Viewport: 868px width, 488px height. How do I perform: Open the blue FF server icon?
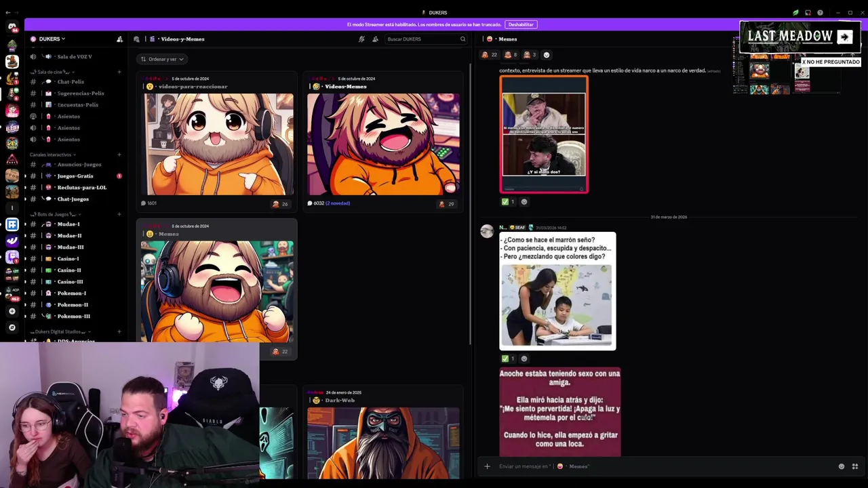point(12,224)
